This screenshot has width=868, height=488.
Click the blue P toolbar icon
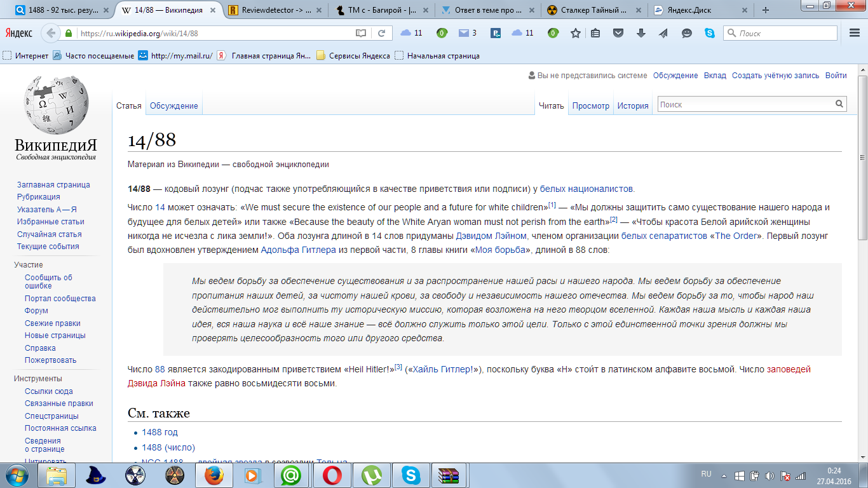(x=497, y=33)
